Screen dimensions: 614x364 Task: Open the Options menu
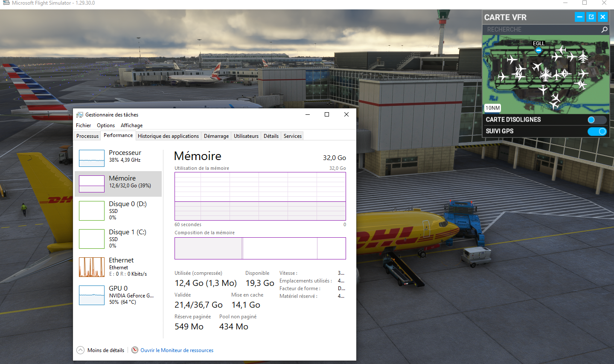106,125
